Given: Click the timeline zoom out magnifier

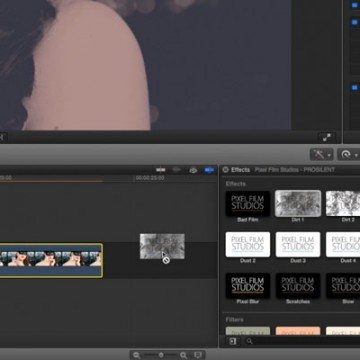Looking at the screenshot, I should tap(137, 355).
